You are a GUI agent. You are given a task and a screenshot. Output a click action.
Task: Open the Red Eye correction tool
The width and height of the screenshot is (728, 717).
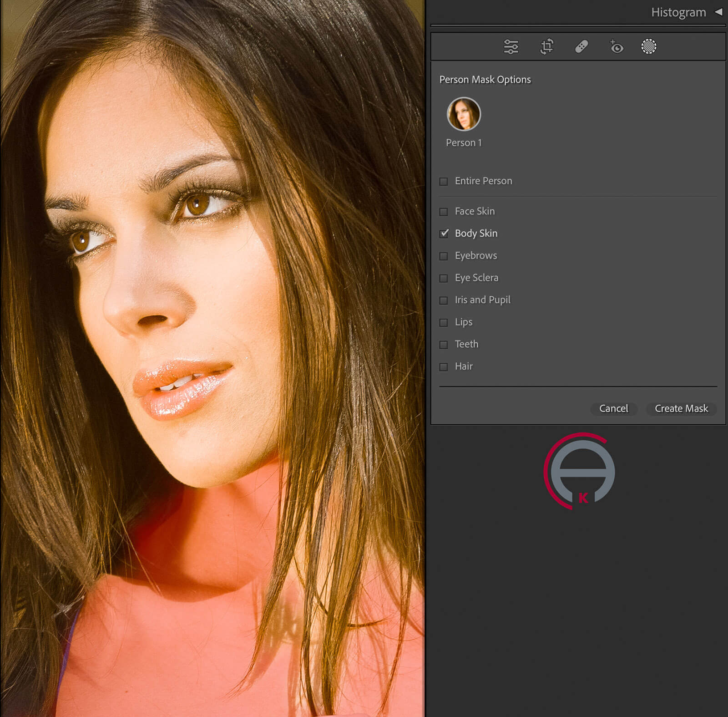pos(616,47)
